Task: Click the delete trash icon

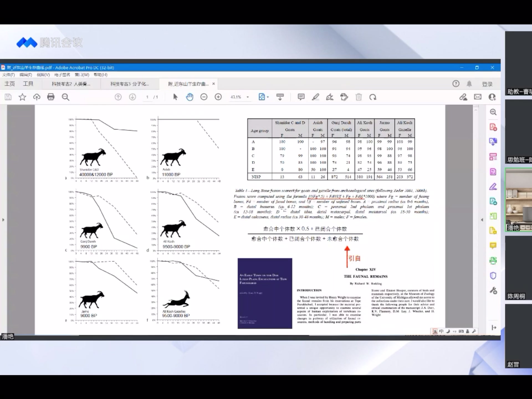Action: (x=359, y=97)
